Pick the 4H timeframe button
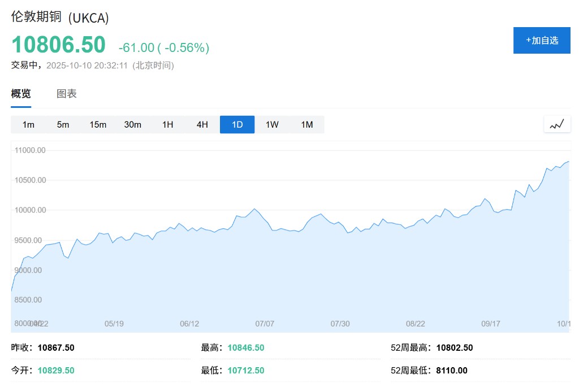 click(x=202, y=125)
